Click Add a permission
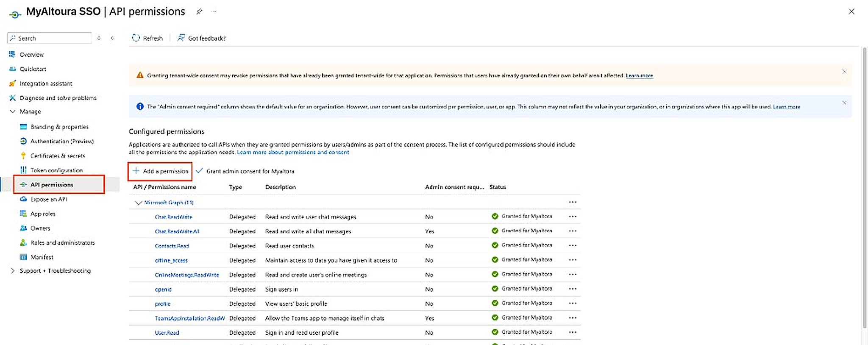The height and width of the screenshot is (345, 868). 160,171
